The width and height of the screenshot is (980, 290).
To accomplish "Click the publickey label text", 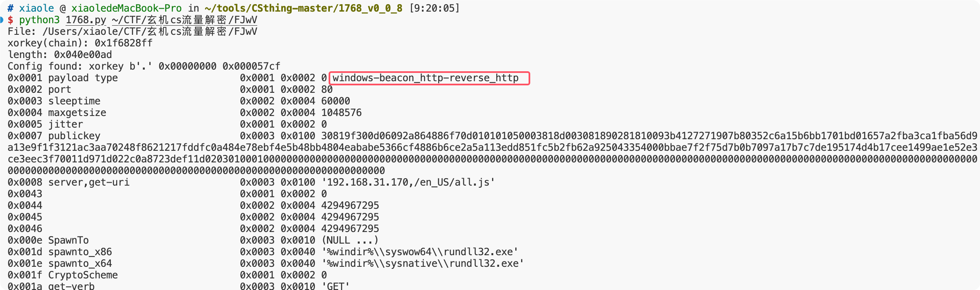I will (x=74, y=136).
